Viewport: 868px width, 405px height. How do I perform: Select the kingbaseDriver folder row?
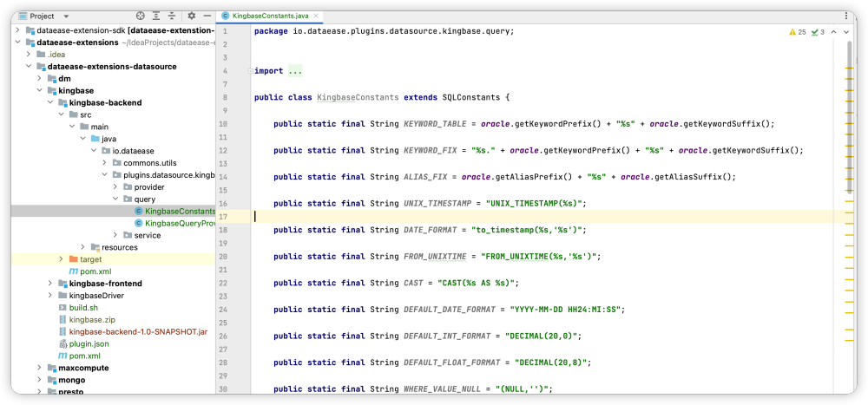click(x=113, y=296)
